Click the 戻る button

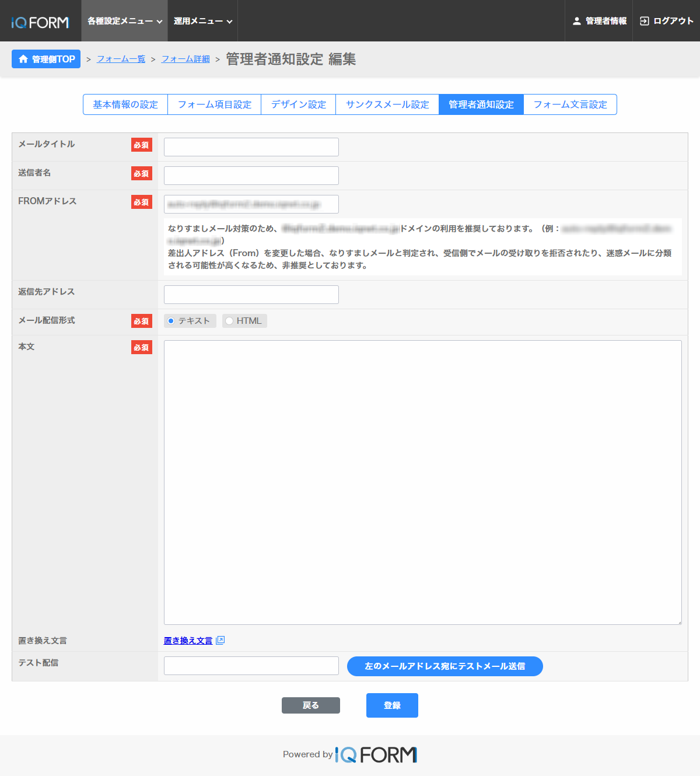tap(310, 705)
